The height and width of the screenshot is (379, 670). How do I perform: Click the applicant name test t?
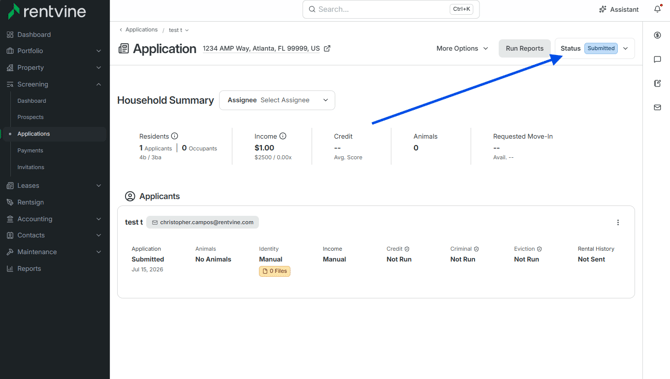tap(134, 222)
